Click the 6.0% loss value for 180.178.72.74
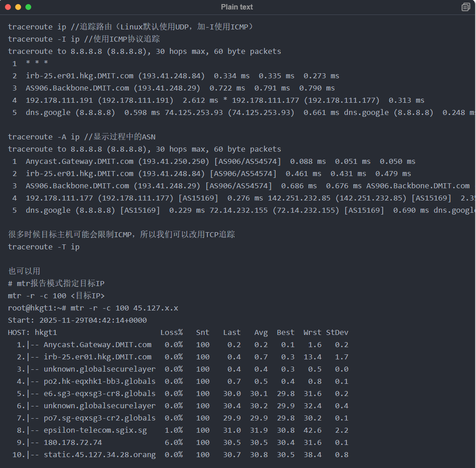This screenshot has height=468, width=476. coord(173,442)
